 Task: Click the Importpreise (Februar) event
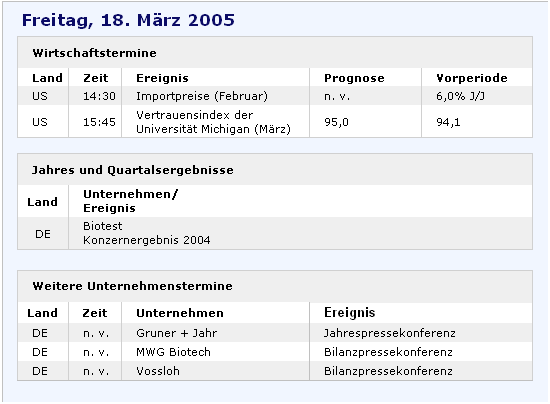202,96
